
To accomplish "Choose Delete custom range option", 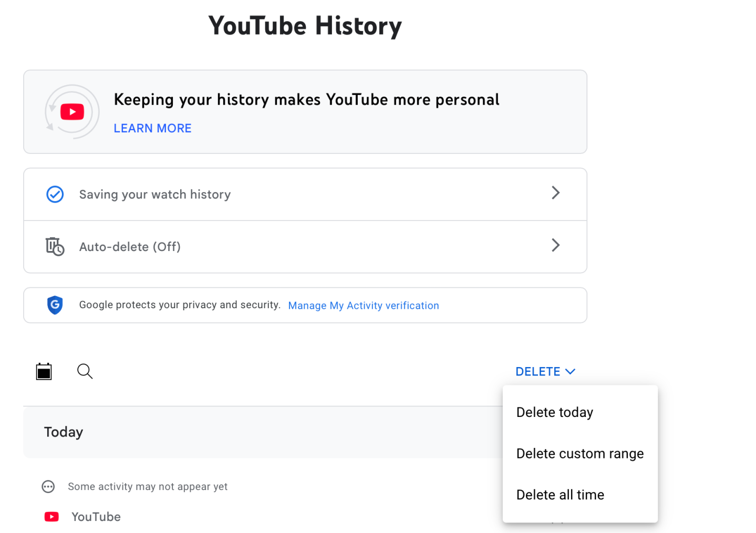I will (x=579, y=454).
